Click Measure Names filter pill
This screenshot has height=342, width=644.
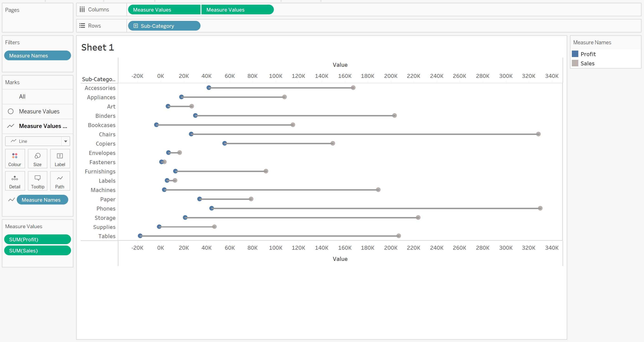38,55
